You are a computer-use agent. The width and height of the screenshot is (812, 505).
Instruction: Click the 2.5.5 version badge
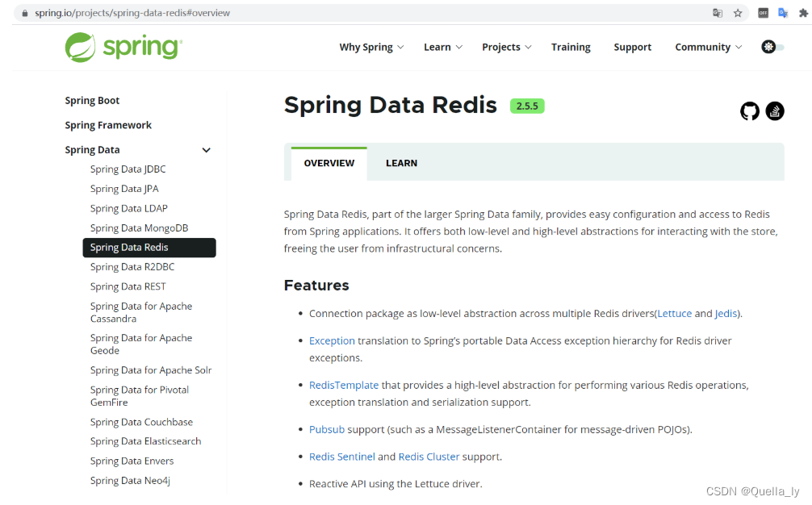[527, 106]
